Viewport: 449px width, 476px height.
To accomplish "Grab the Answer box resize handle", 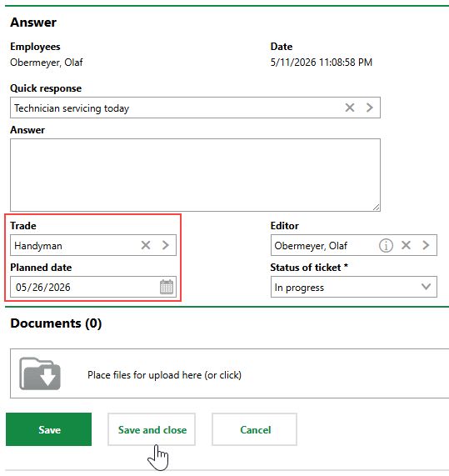I will tap(377, 208).
